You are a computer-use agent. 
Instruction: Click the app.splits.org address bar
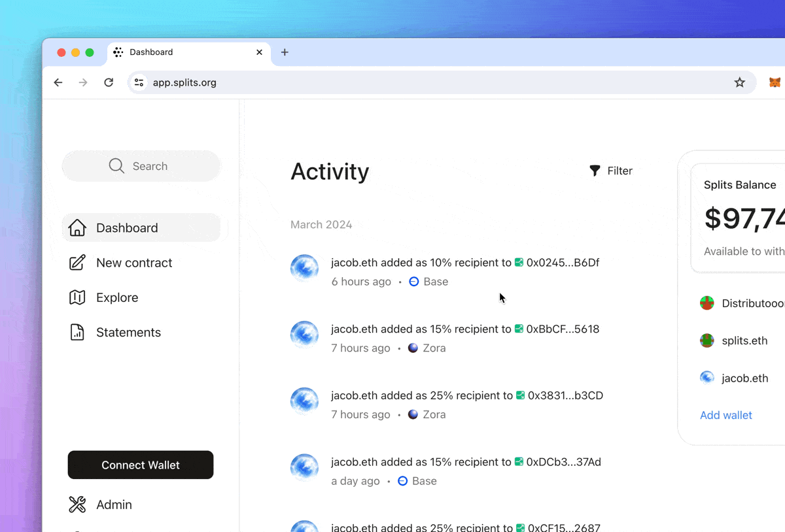pyautogui.click(x=442, y=82)
